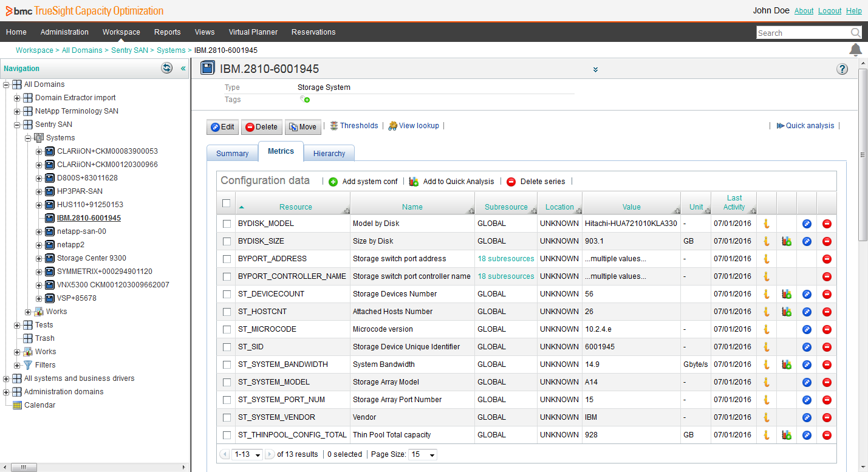Sort by the Resource column header
The image size is (868, 472).
[x=295, y=207]
